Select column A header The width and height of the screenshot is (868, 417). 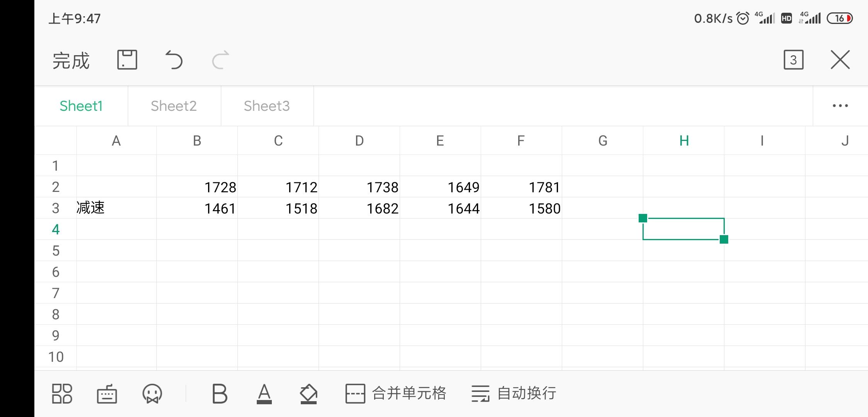(116, 141)
